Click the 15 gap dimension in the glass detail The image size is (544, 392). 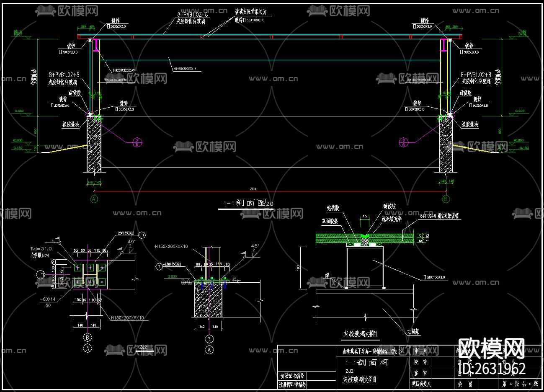[x=365, y=216]
